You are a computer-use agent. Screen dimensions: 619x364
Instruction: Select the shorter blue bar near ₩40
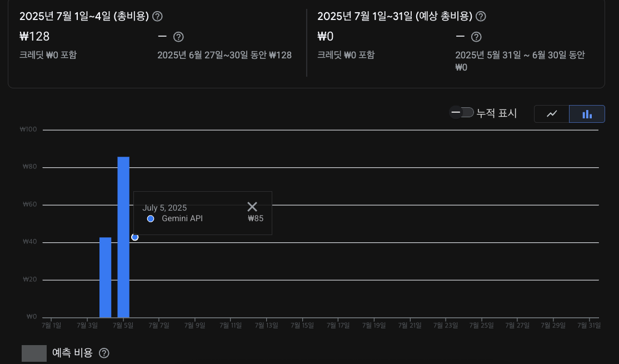coord(105,277)
